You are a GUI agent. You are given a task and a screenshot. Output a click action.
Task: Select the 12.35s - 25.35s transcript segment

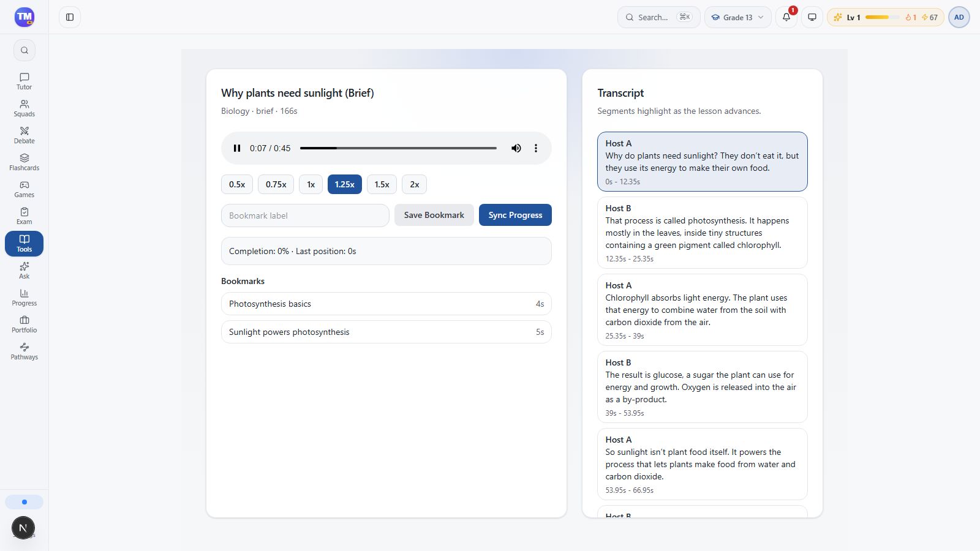(703, 233)
